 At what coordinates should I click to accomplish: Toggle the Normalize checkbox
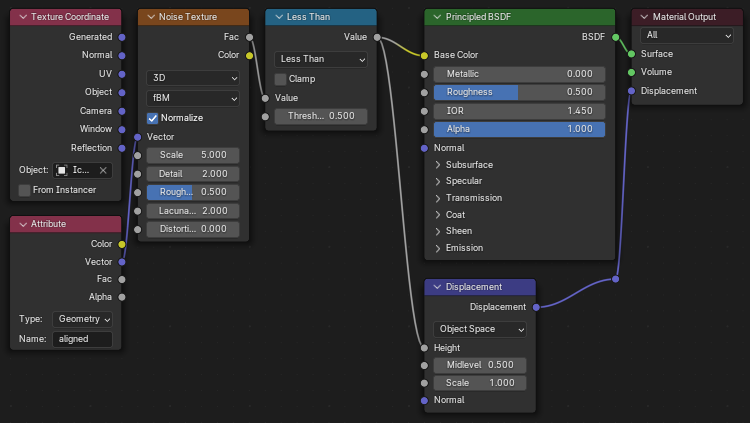click(x=153, y=118)
